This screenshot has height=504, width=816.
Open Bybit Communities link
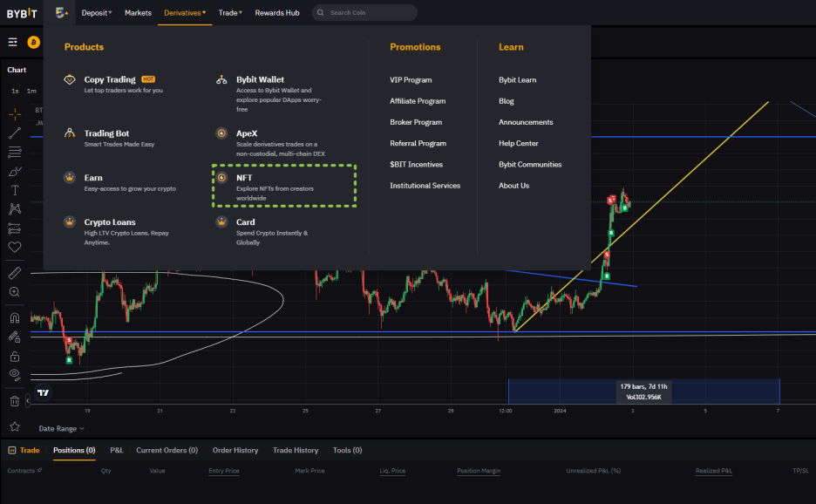(x=530, y=164)
